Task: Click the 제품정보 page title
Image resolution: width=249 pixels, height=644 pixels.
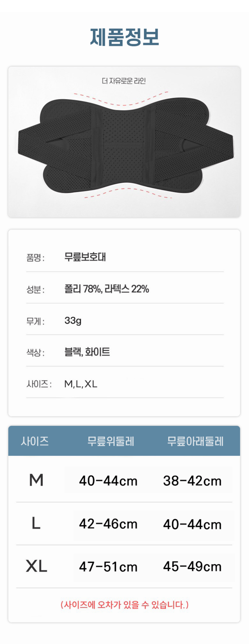Action: tap(124, 37)
